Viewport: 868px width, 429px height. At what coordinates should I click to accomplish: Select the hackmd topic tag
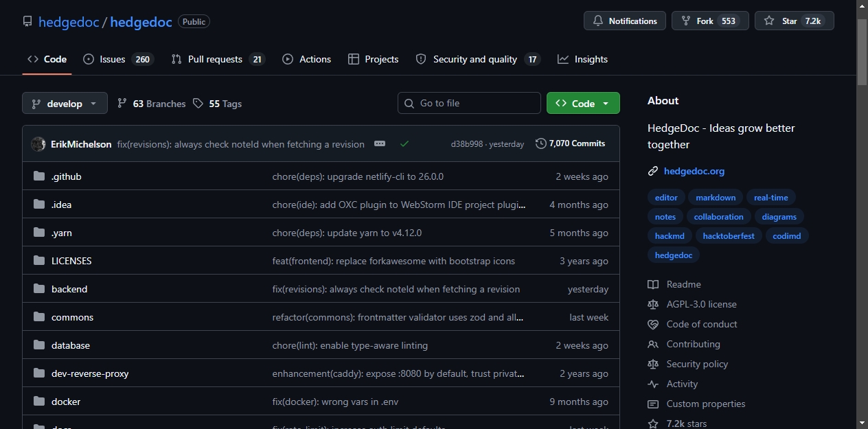[x=670, y=236]
